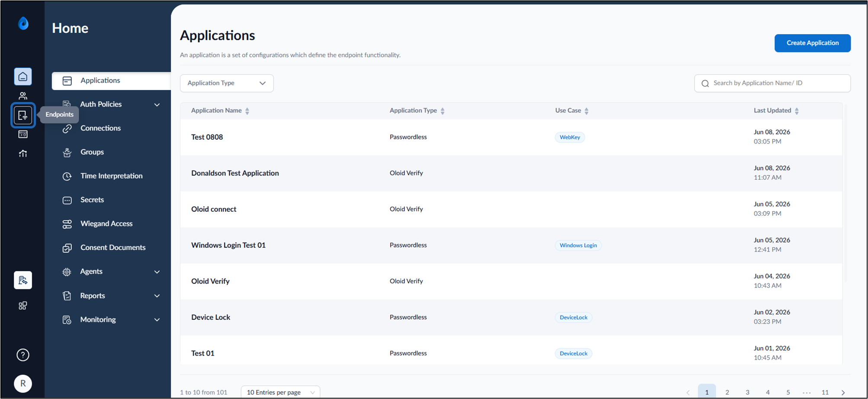The image size is (868, 399).
Task: Sort by Application Type arrows
Action: (x=442, y=111)
